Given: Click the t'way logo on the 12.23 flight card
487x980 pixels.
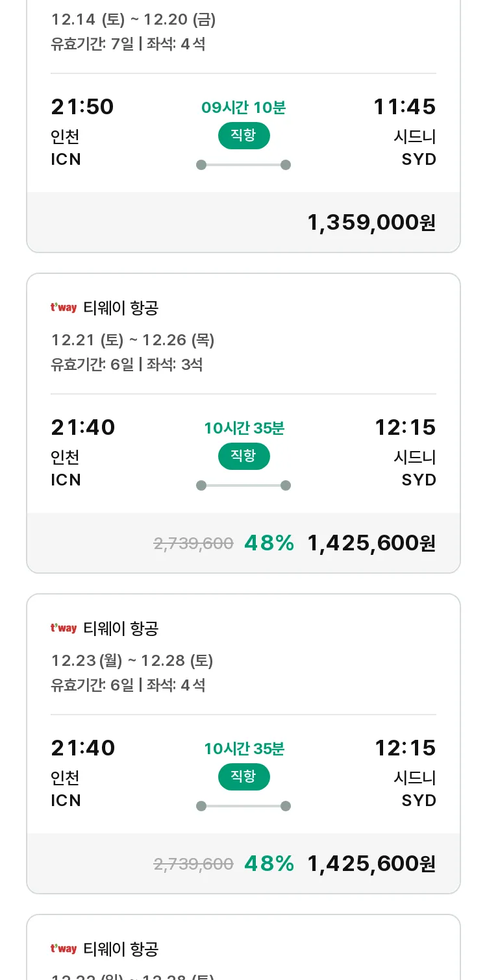Looking at the screenshot, I should coord(64,628).
